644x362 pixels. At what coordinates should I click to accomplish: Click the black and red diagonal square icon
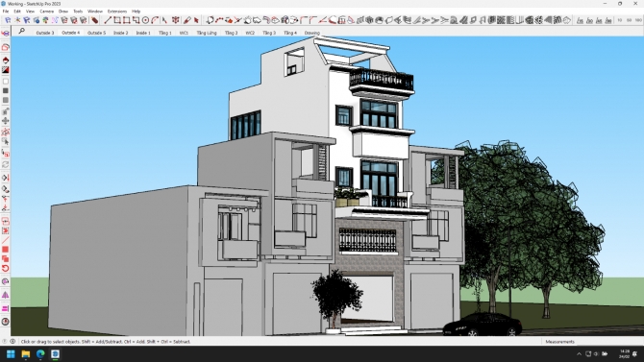pos(6,70)
